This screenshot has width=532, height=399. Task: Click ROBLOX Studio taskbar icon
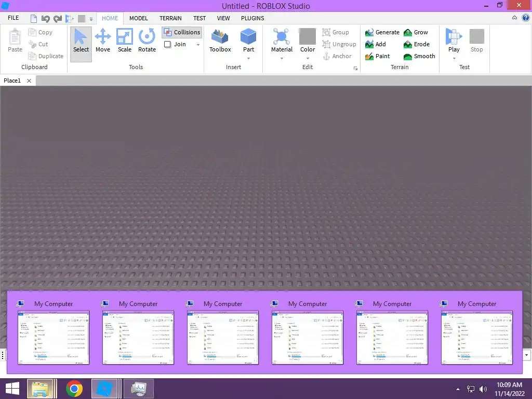coord(105,389)
